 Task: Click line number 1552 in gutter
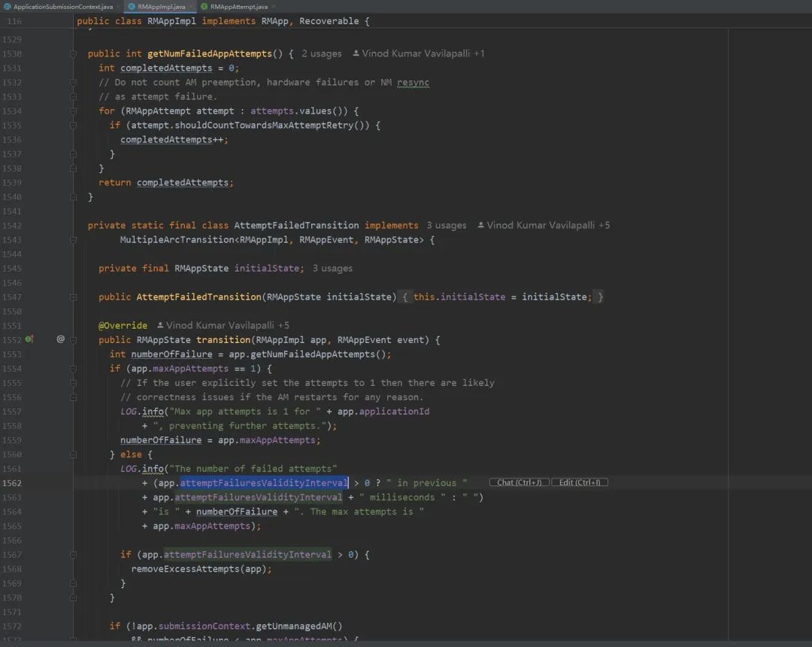coord(12,340)
